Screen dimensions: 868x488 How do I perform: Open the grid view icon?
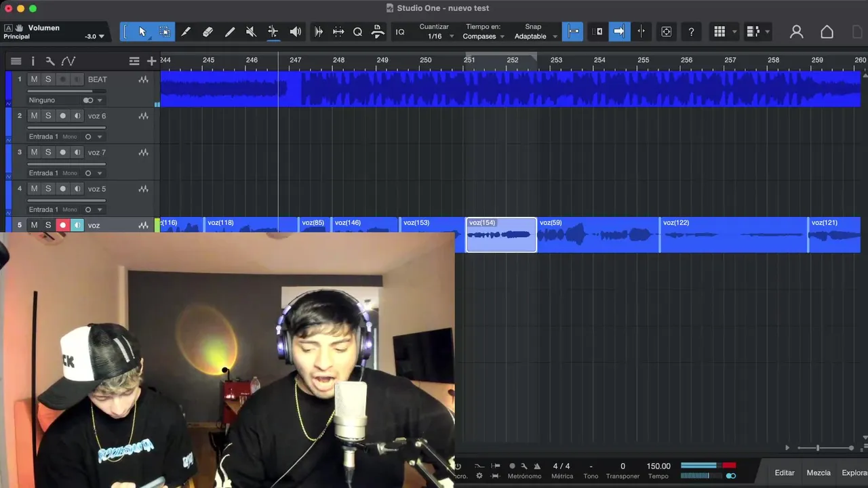[x=719, y=32]
